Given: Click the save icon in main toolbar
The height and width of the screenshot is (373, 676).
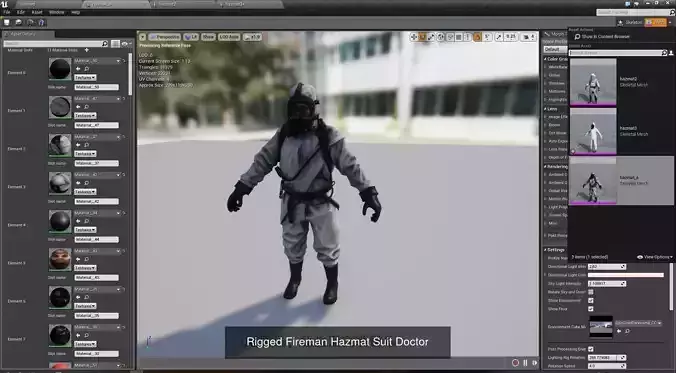Looking at the screenshot, I should coord(6,22).
